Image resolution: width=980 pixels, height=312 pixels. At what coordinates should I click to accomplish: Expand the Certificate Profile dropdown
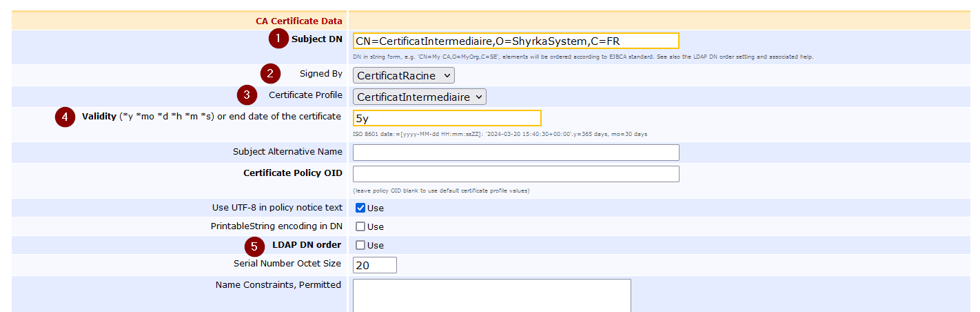point(419,97)
